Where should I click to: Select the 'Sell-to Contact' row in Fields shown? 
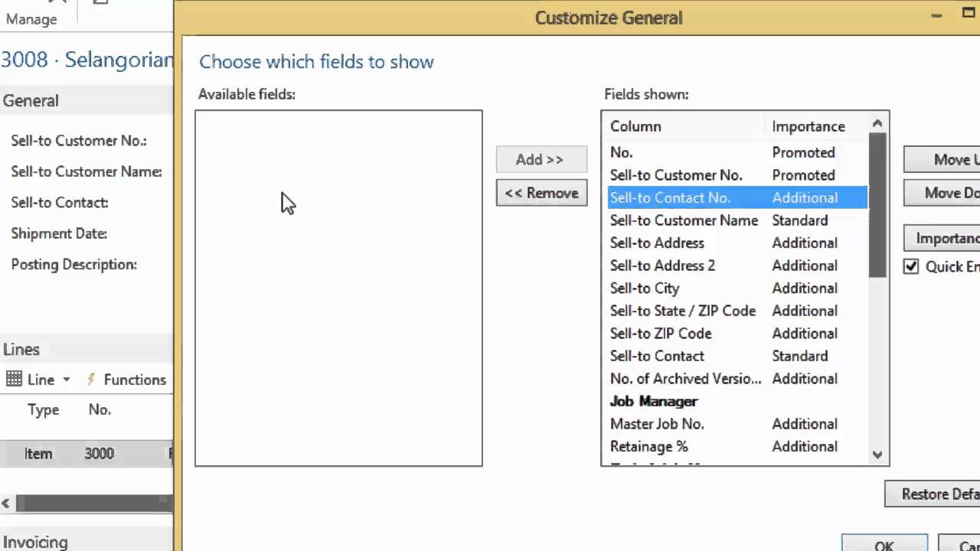click(737, 356)
